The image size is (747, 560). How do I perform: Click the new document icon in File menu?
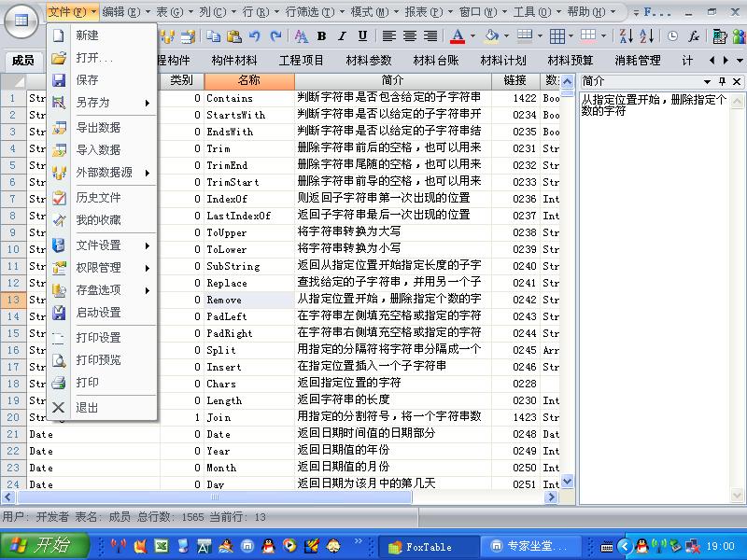point(59,35)
